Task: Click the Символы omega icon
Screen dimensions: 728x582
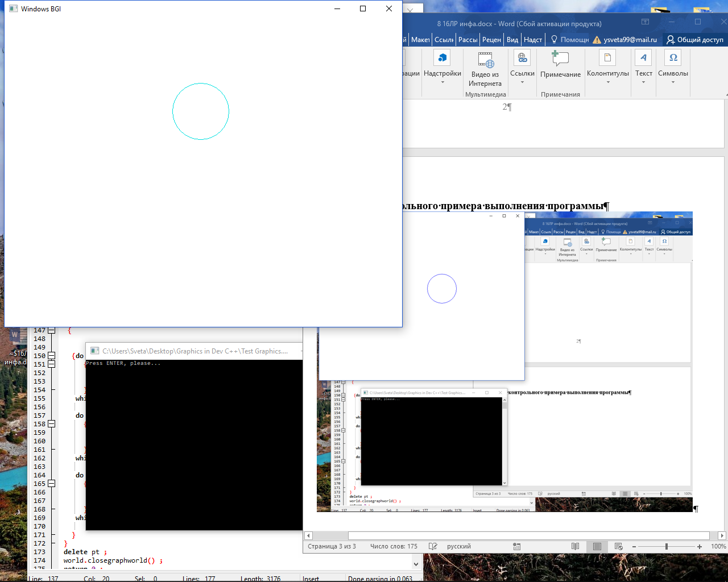Action: [x=673, y=58]
